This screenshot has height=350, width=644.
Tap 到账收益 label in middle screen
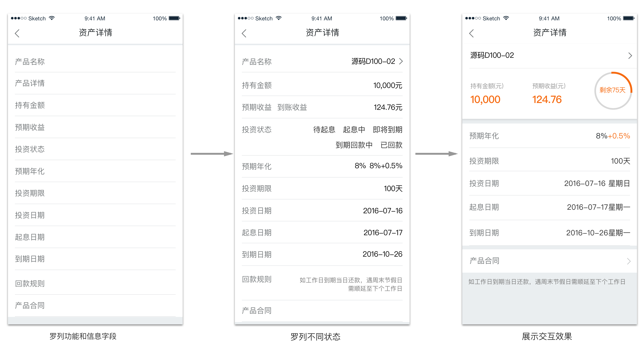[292, 107]
